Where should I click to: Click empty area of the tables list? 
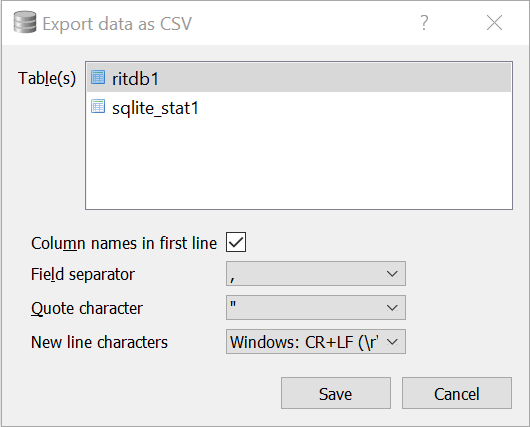click(x=299, y=165)
